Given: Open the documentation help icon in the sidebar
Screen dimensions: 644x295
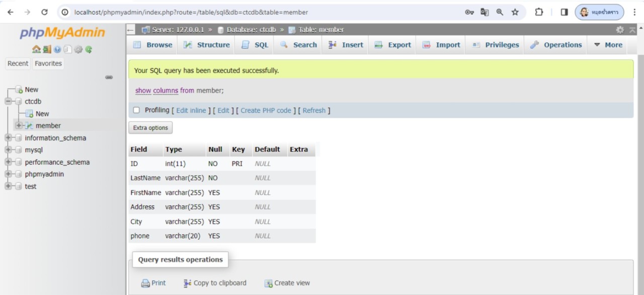Looking at the screenshot, I should coord(57,49).
